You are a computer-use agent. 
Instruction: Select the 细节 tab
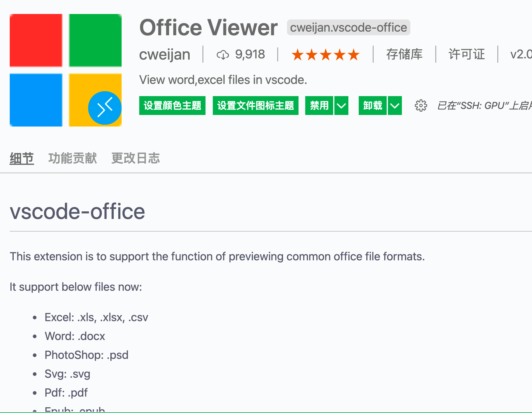click(21, 158)
